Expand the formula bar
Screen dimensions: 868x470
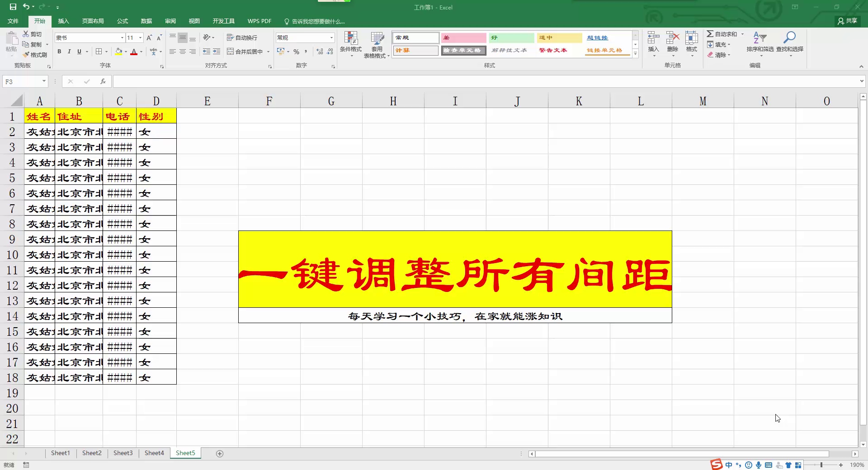click(862, 81)
